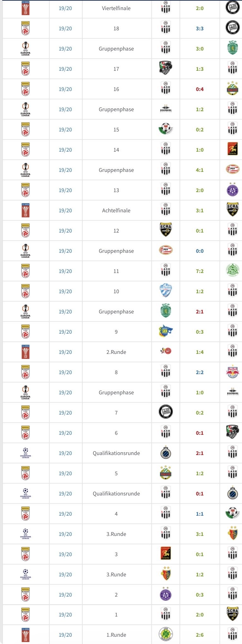Open the Austria Wien logo in round 13
The height and width of the screenshot is (644, 242).
pyautogui.click(x=233, y=190)
